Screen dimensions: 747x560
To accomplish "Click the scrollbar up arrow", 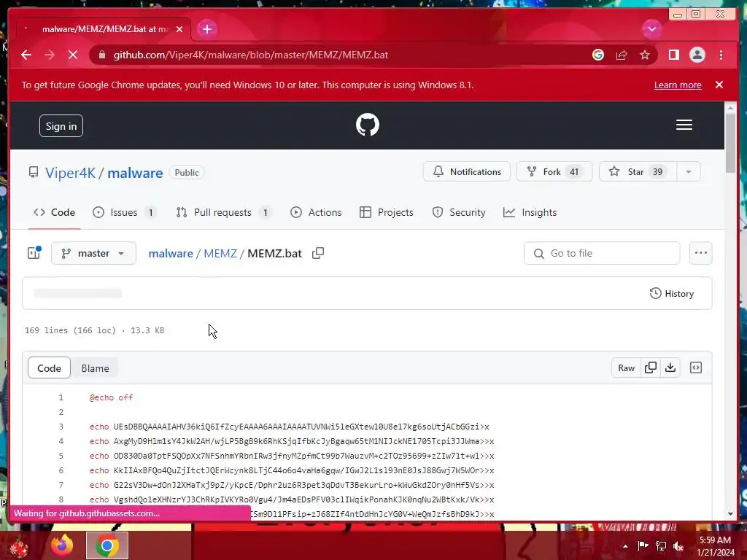I will pos(730,109).
